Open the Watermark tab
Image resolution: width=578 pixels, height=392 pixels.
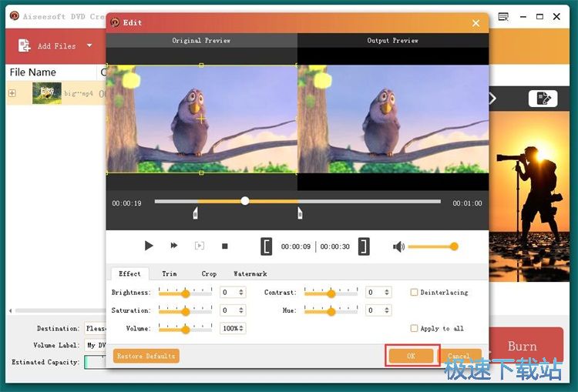click(x=250, y=273)
